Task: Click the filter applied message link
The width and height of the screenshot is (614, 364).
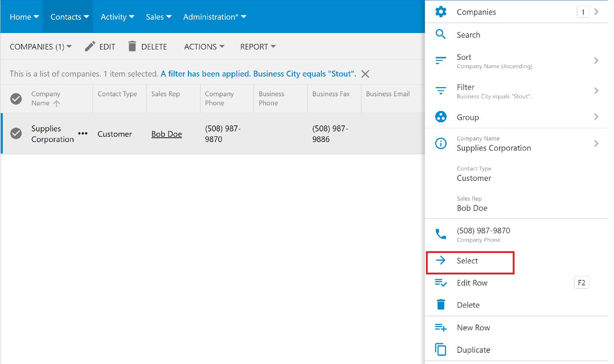Action: tap(258, 74)
